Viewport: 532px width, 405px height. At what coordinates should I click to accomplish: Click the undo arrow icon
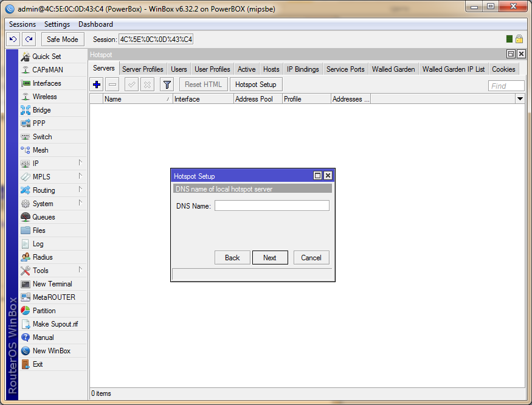point(13,40)
